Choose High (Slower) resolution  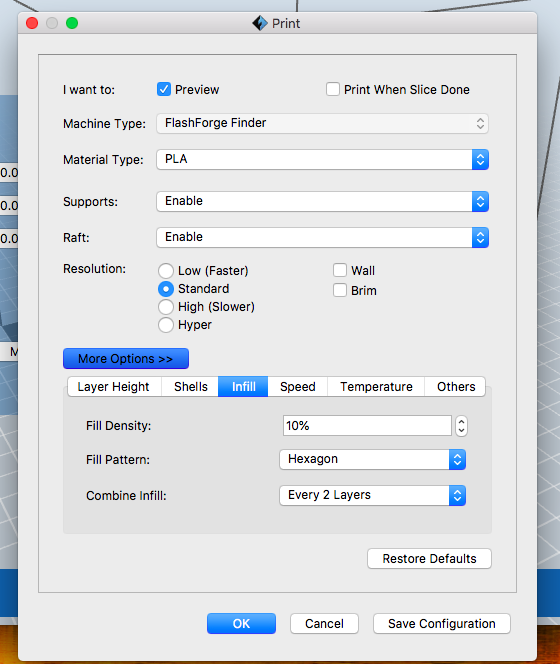pos(166,307)
